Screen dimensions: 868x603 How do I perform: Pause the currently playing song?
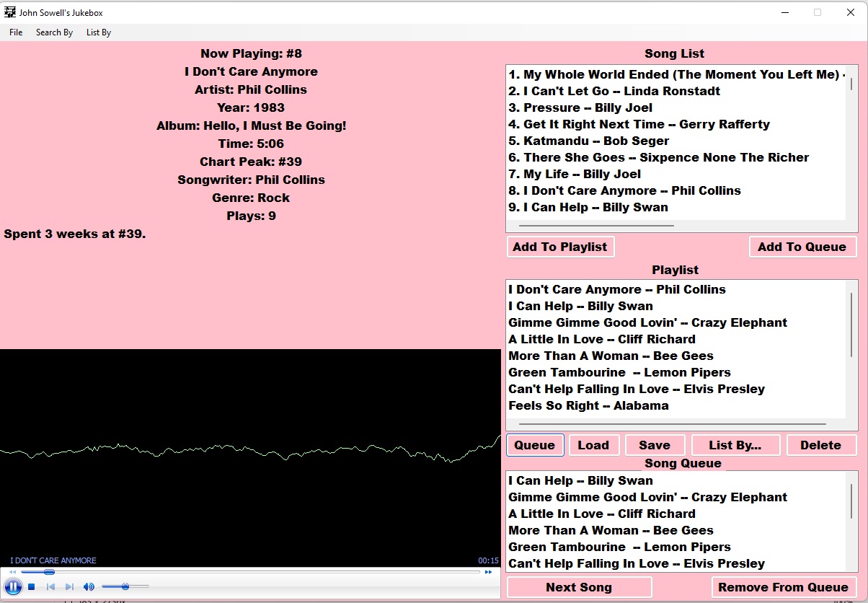click(x=13, y=587)
